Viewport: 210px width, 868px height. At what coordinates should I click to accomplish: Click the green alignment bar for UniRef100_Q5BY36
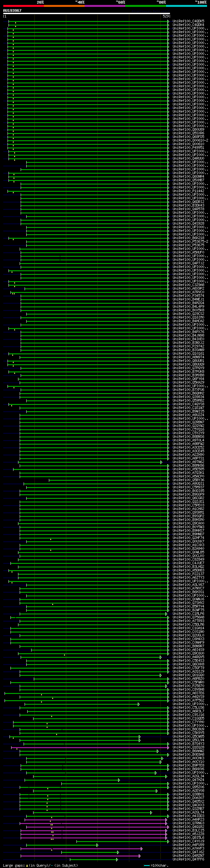click(x=109, y=480)
